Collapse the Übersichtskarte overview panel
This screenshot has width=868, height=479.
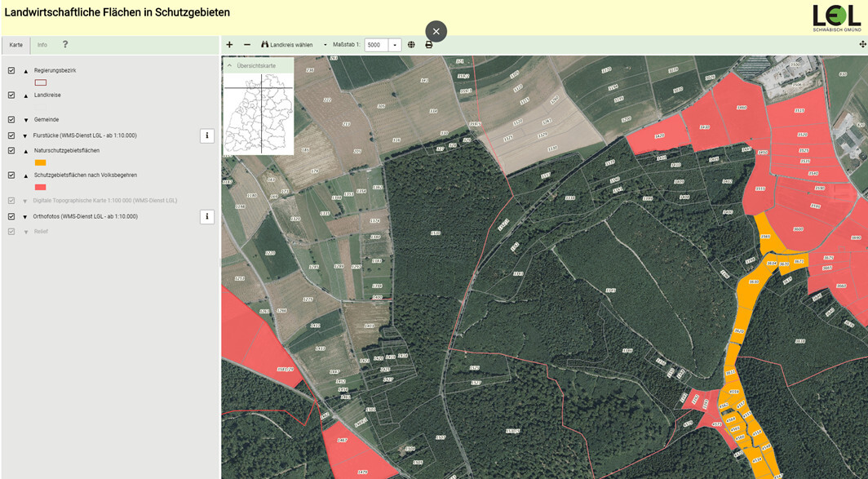(229, 65)
